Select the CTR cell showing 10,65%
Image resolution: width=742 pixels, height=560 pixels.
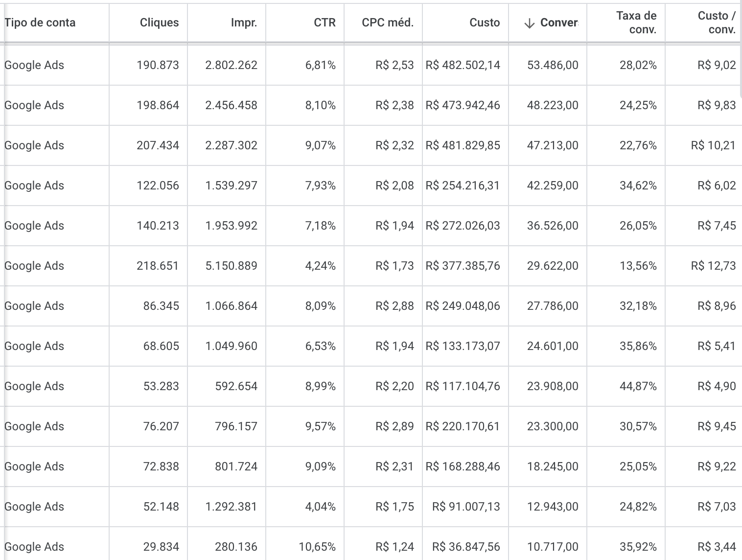point(317,547)
